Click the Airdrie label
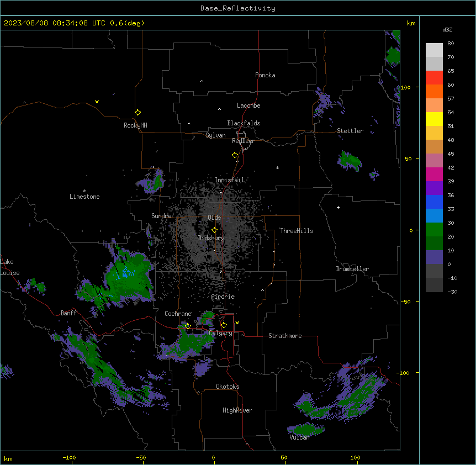This screenshot has width=476, height=465. (x=223, y=297)
